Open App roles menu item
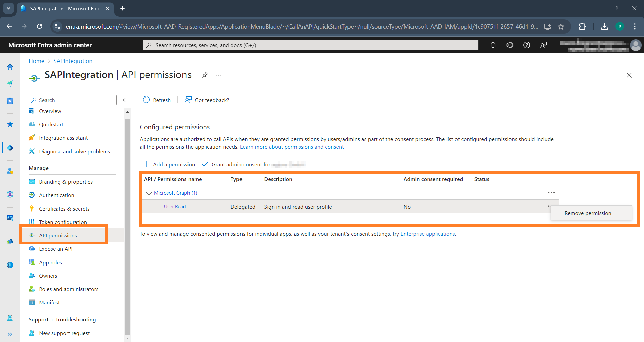 pyautogui.click(x=50, y=262)
